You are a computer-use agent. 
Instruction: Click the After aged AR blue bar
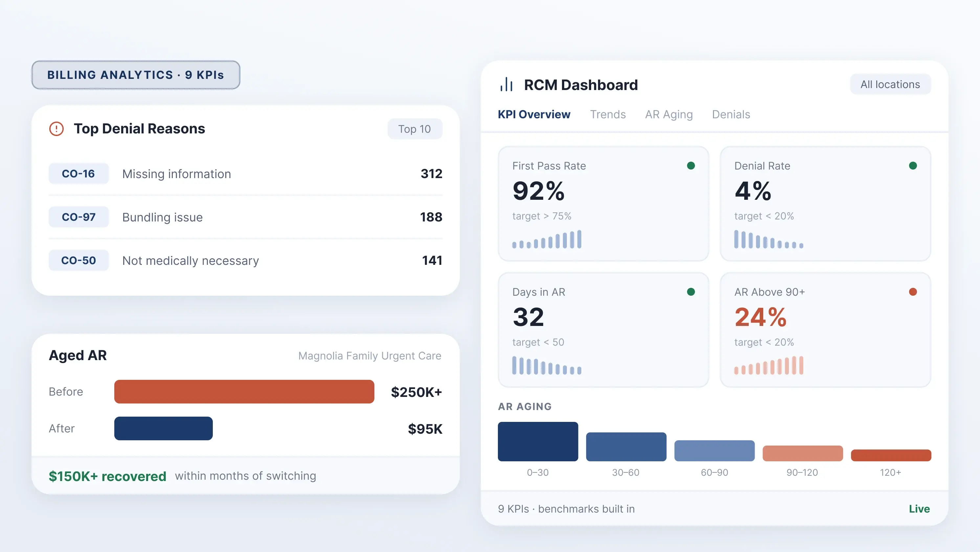164,429
